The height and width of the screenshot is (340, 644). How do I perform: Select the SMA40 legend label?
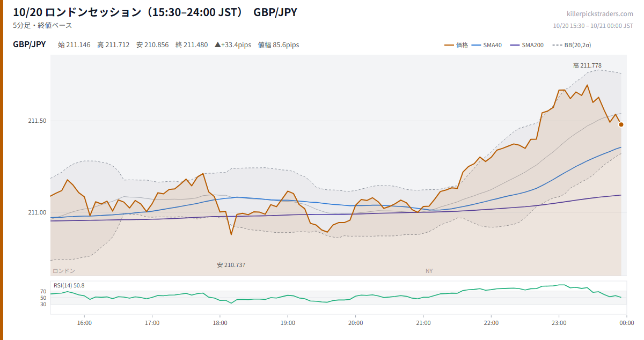tap(492, 45)
